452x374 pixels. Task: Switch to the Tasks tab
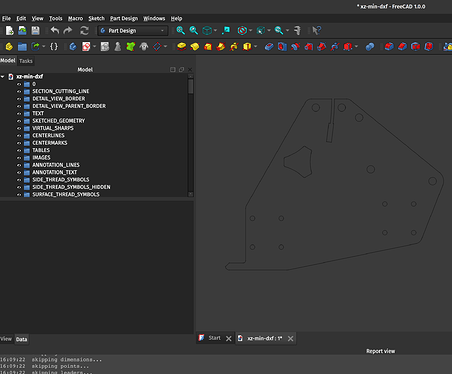click(26, 61)
